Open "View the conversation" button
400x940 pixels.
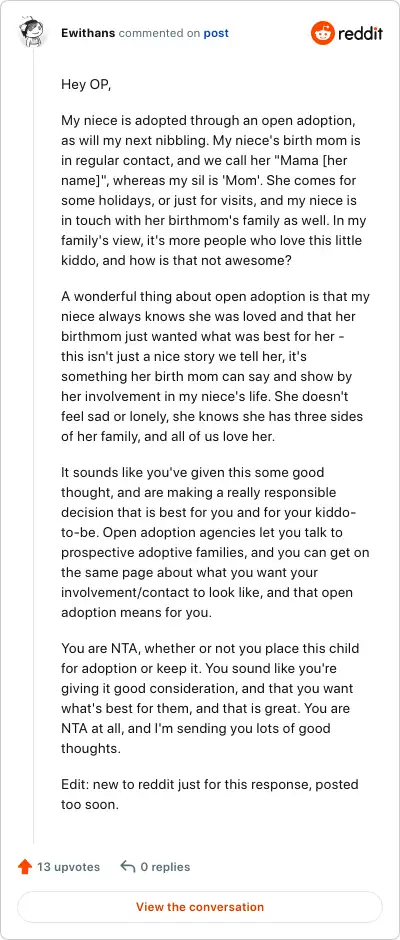pos(200,907)
